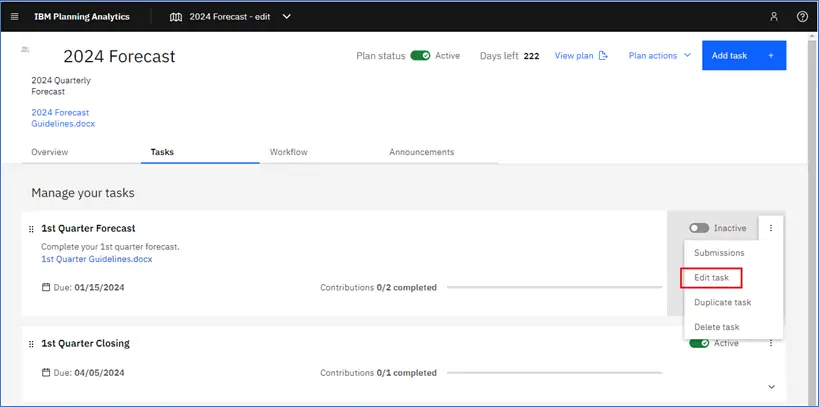
Task: Open the help question mark icon
Action: pyautogui.click(x=802, y=17)
